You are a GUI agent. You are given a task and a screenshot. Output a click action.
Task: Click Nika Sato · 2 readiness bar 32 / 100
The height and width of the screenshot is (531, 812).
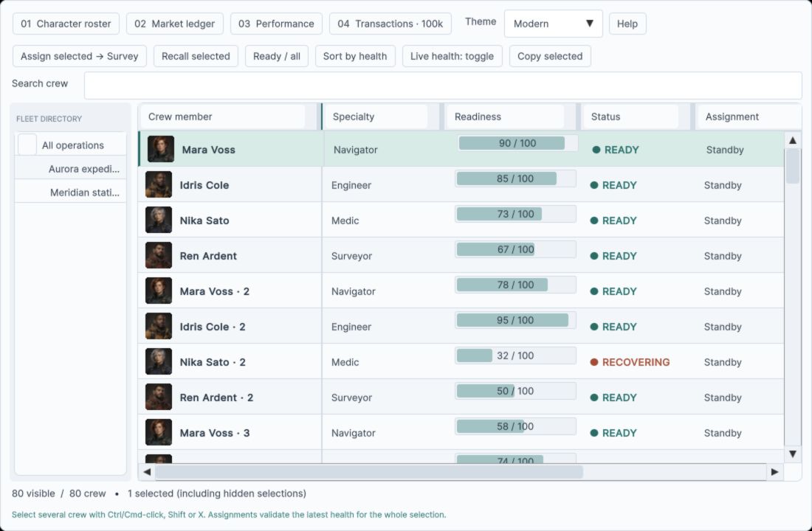(x=515, y=355)
